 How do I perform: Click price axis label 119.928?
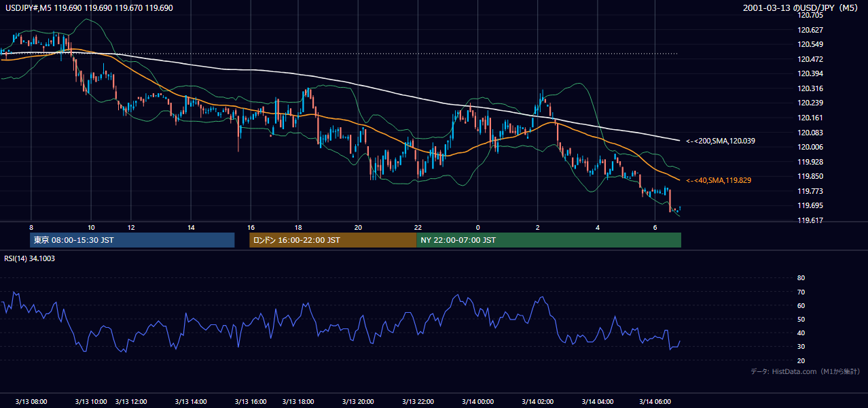click(810, 162)
